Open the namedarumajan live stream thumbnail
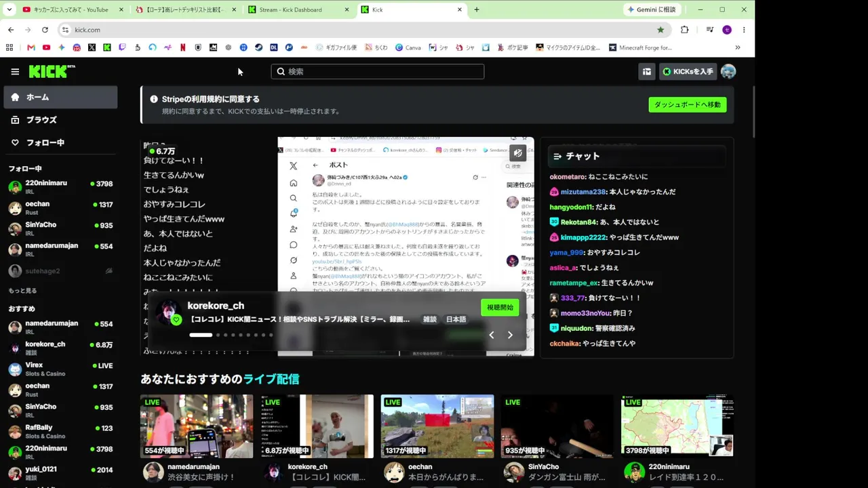The image size is (868, 488). click(197, 426)
